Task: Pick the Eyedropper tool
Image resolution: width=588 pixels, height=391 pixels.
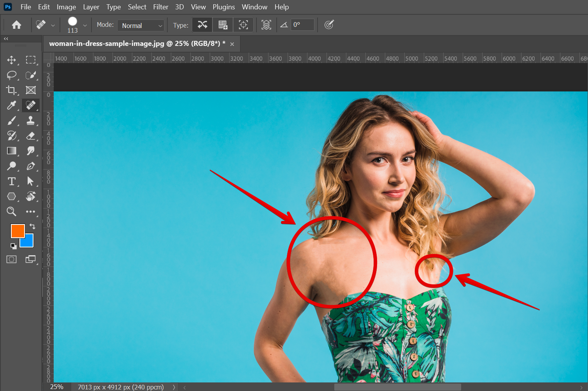Action: [11, 105]
